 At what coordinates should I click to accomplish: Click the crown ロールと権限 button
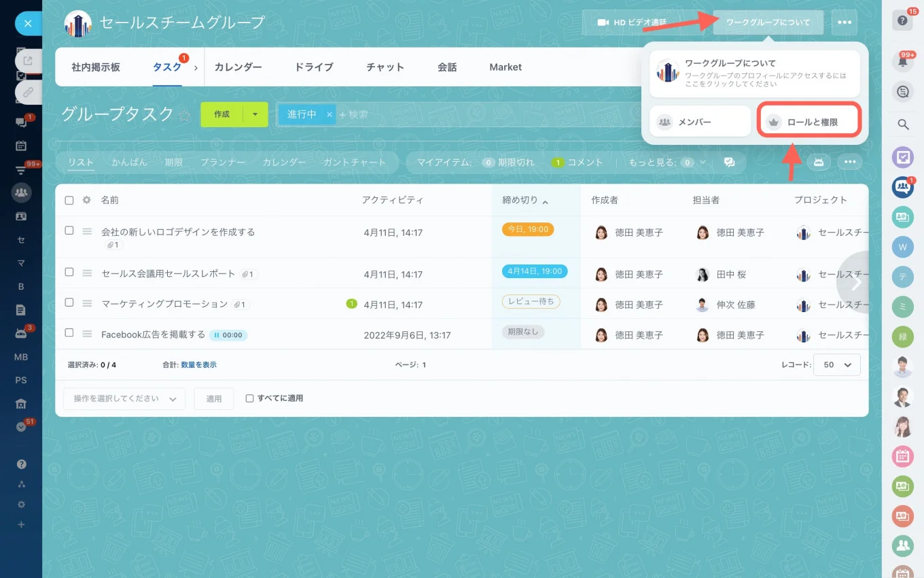(x=809, y=122)
